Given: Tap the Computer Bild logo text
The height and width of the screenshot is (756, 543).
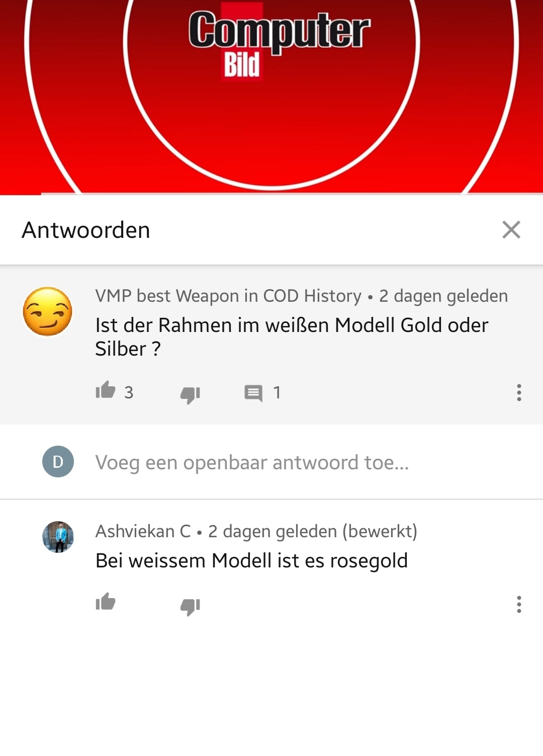Looking at the screenshot, I should coord(279,43).
